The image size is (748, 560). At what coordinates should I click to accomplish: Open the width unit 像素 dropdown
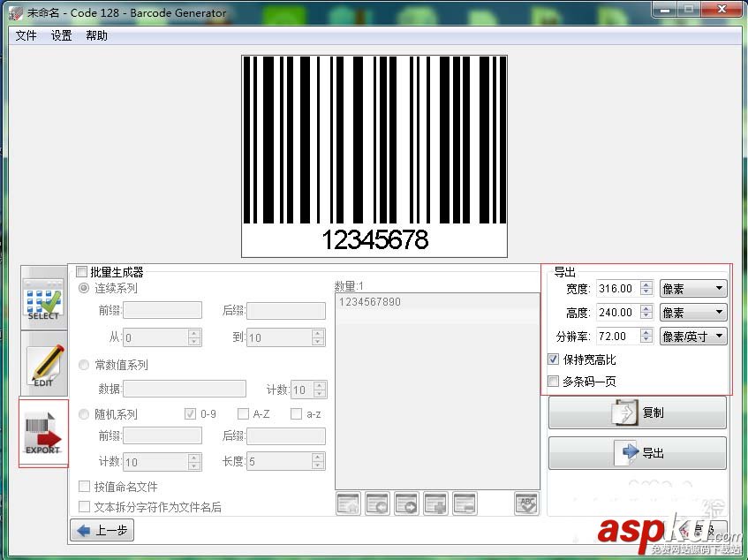(x=693, y=287)
